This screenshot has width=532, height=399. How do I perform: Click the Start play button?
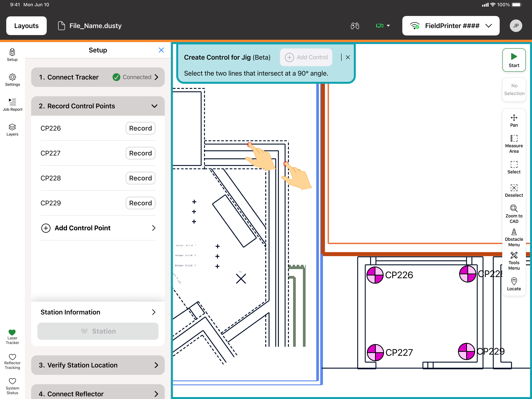514,60
